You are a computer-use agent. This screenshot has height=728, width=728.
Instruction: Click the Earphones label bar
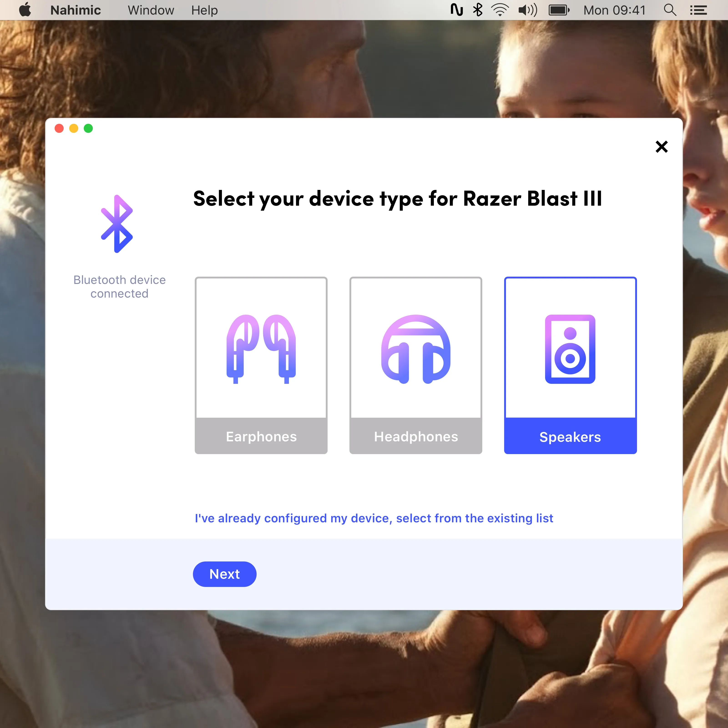point(261,436)
